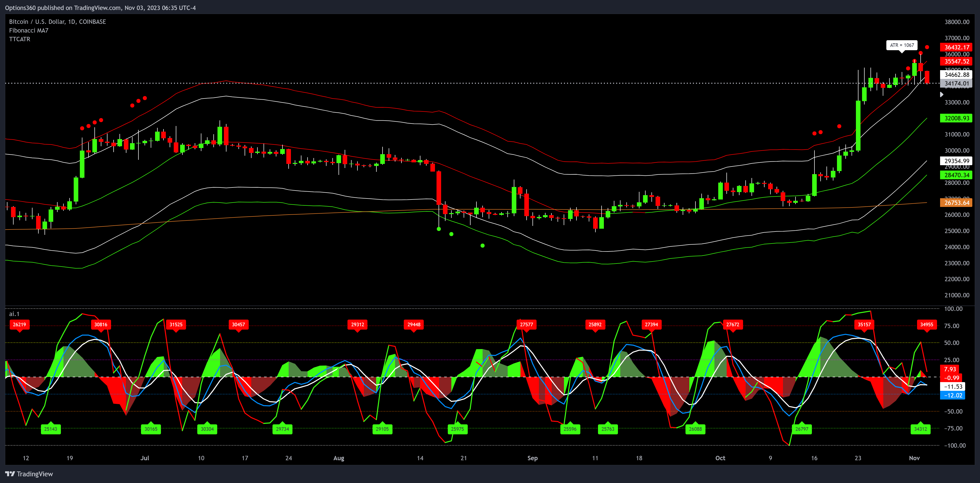This screenshot has height=483, width=980.
Task: Click the green 25975 signal label
Action: click(x=457, y=429)
